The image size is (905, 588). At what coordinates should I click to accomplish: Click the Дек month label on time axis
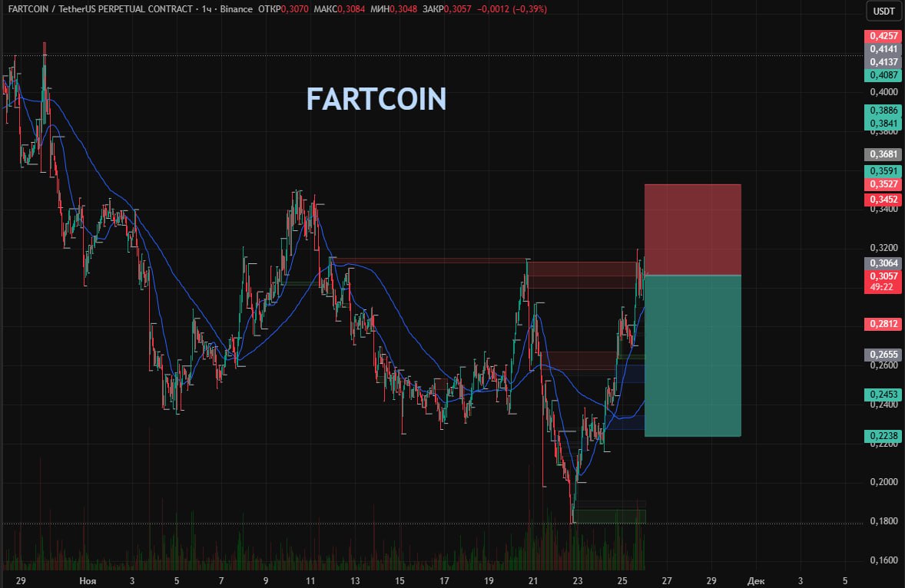(756, 581)
